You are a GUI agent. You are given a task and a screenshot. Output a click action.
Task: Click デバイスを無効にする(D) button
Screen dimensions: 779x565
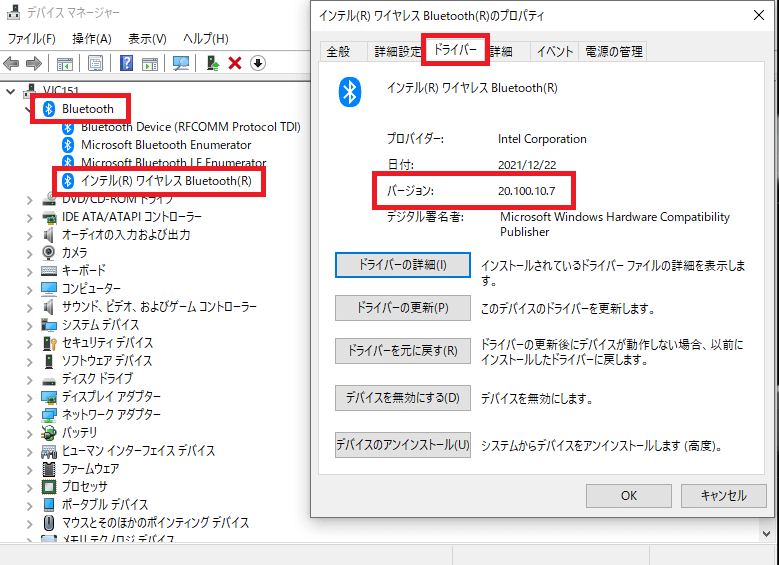[x=402, y=398]
